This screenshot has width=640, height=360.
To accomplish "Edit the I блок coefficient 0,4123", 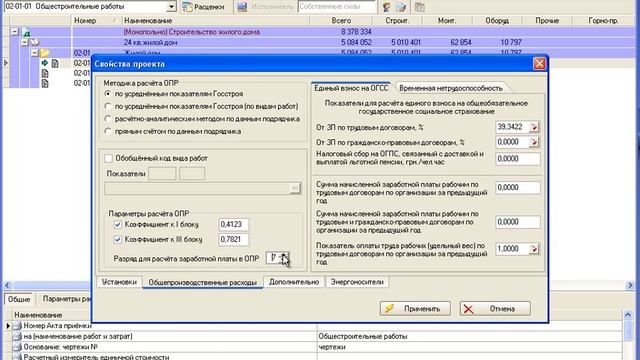I will (233, 224).
